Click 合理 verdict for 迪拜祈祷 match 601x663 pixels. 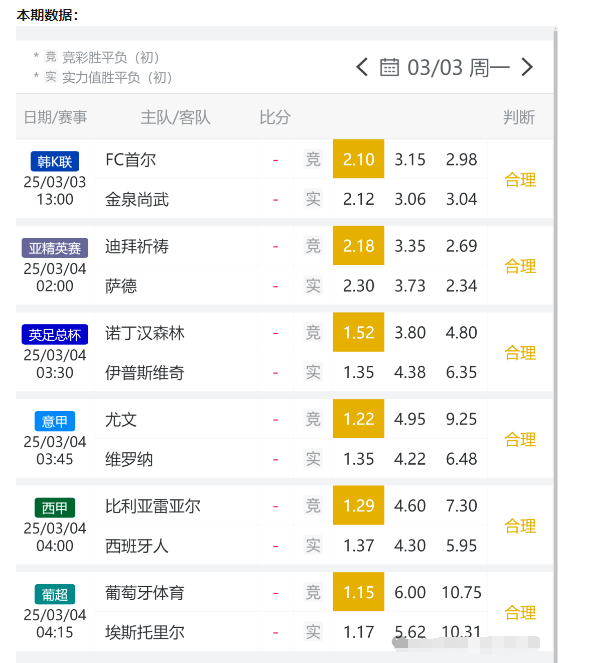click(520, 266)
